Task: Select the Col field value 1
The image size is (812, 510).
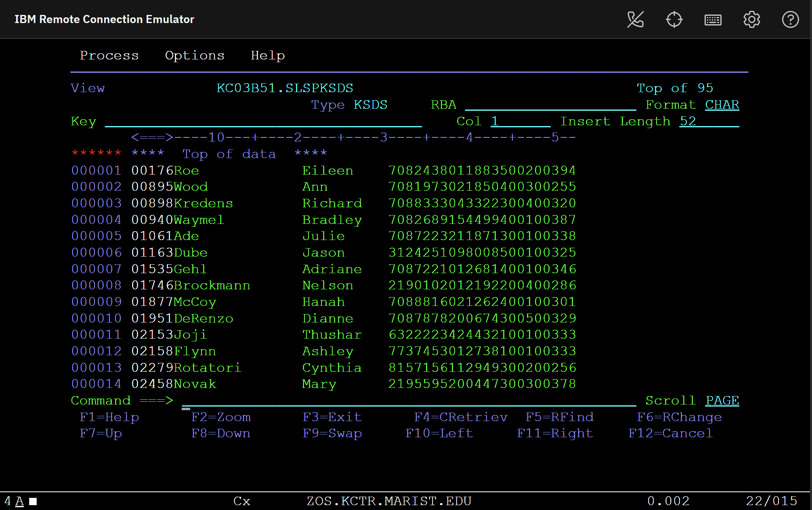Action: 520,121
